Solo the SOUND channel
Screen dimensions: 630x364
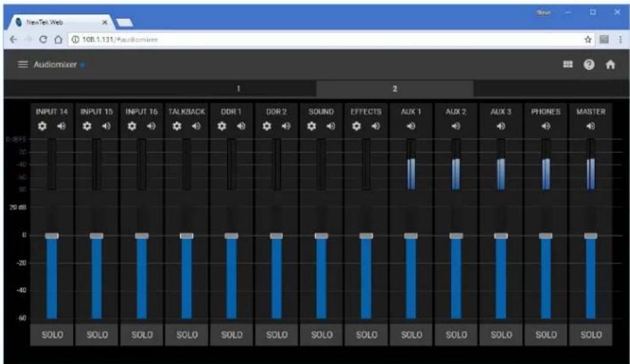322,335
